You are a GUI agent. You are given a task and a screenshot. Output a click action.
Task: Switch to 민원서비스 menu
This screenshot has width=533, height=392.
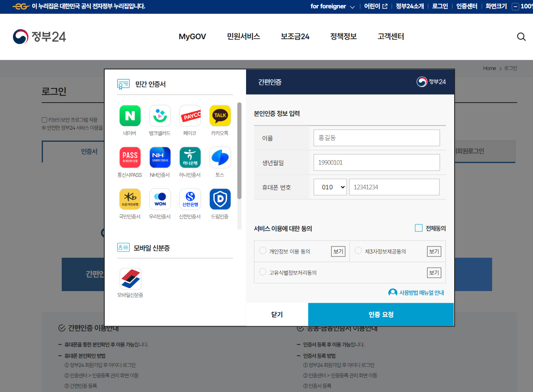point(243,37)
